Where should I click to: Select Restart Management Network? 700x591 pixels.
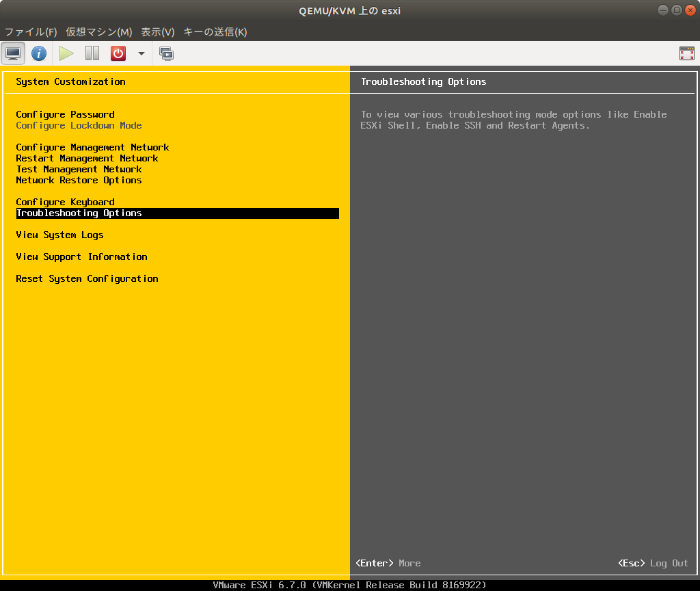(x=87, y=158)
